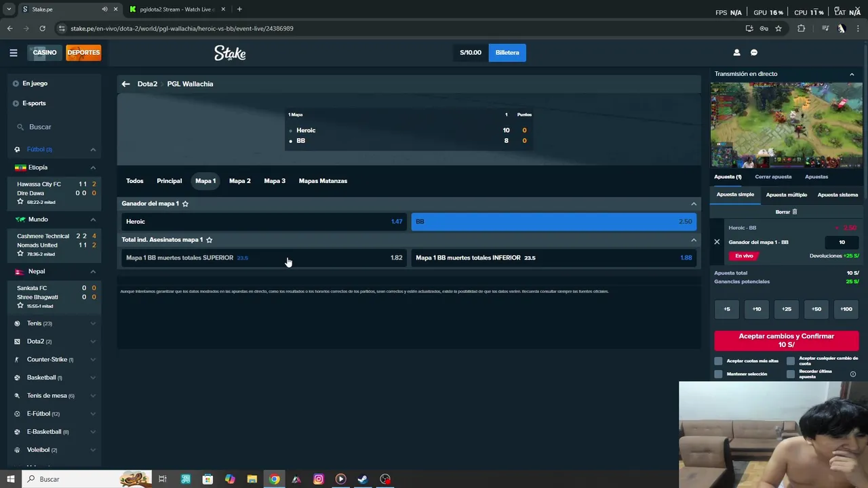Screen dimensions: 868x488
Task: Expand the Tenis sidebar section
Action: [93, 323]
